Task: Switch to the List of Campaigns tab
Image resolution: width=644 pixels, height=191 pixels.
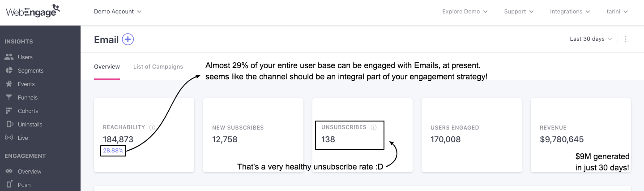Action: tap(158, 67)
